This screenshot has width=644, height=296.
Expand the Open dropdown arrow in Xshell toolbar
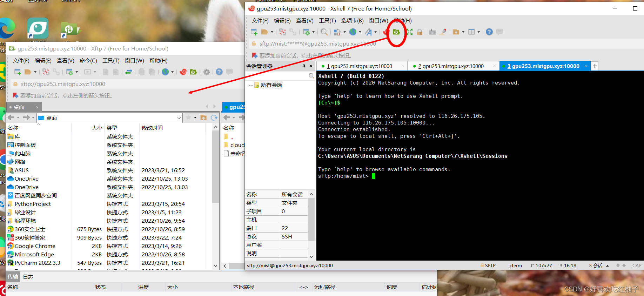(x=271, y=32)
